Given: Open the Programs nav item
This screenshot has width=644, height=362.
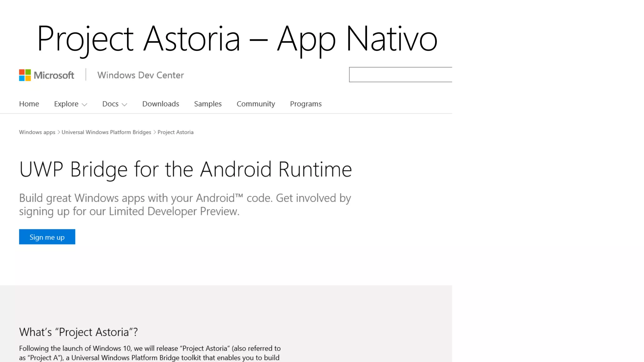Looking at the screenshot, I should click(x=306, y=104).
